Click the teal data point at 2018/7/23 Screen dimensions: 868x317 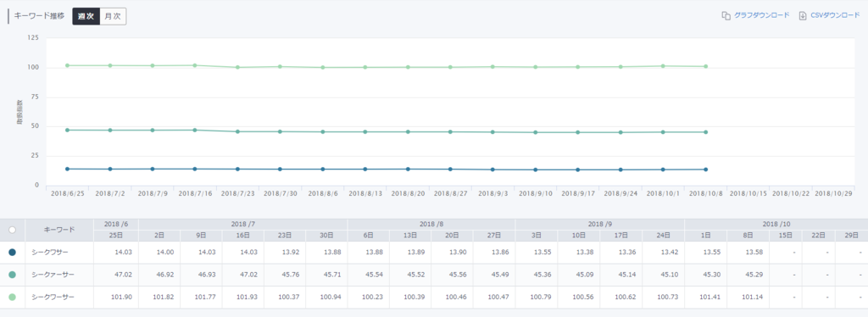(237, 131)
